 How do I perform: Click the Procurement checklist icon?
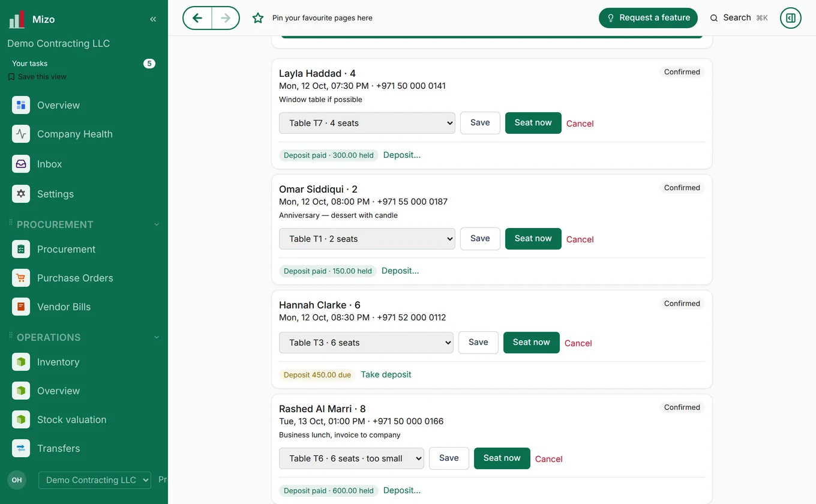click(x=21, y=249)
